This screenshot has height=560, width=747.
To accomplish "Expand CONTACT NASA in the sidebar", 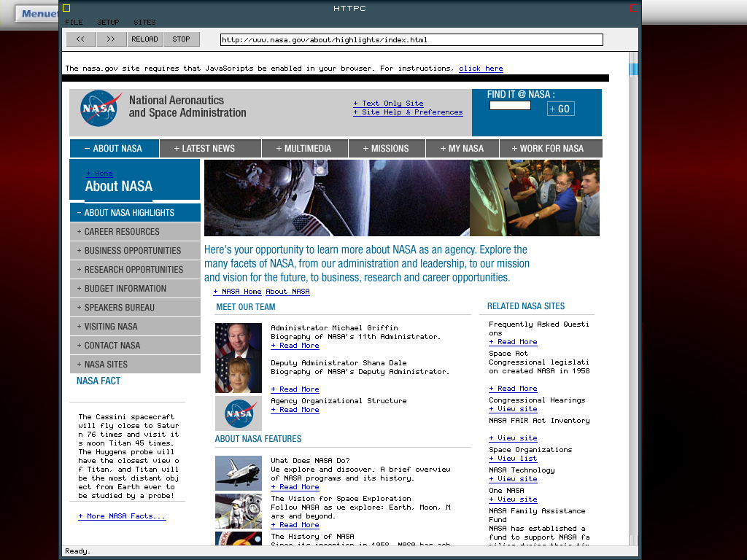I will (135, 345).
